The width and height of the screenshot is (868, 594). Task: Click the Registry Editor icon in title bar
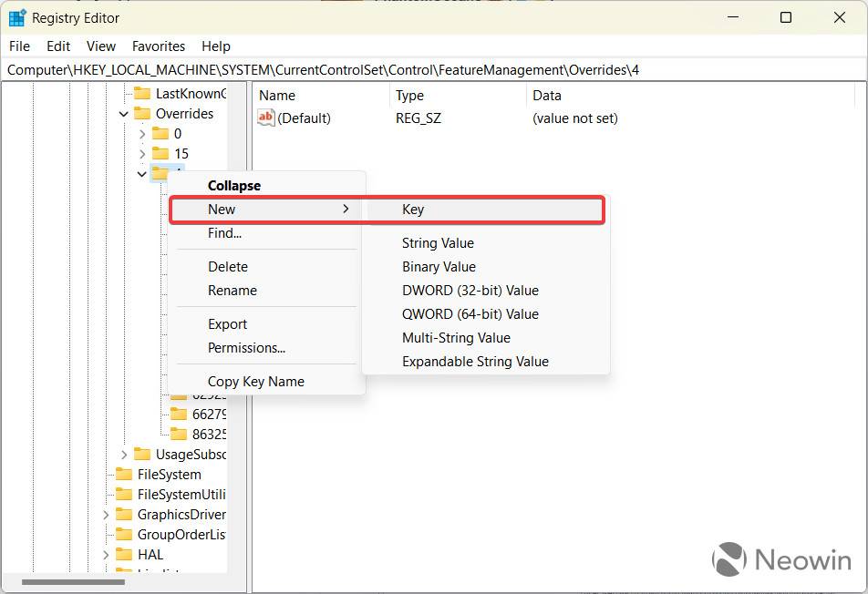tap(15, 17)
